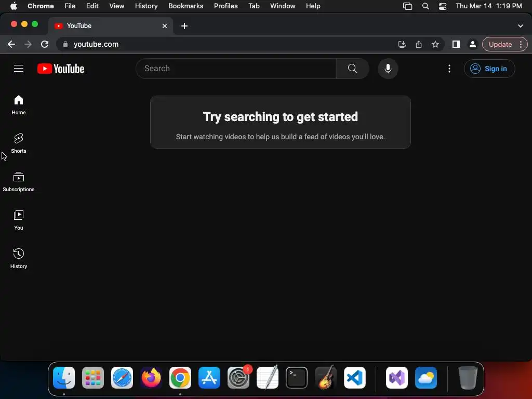Go to Home in sidebar
The width and height of the screenshot is (532, 399).
(19, 105)
